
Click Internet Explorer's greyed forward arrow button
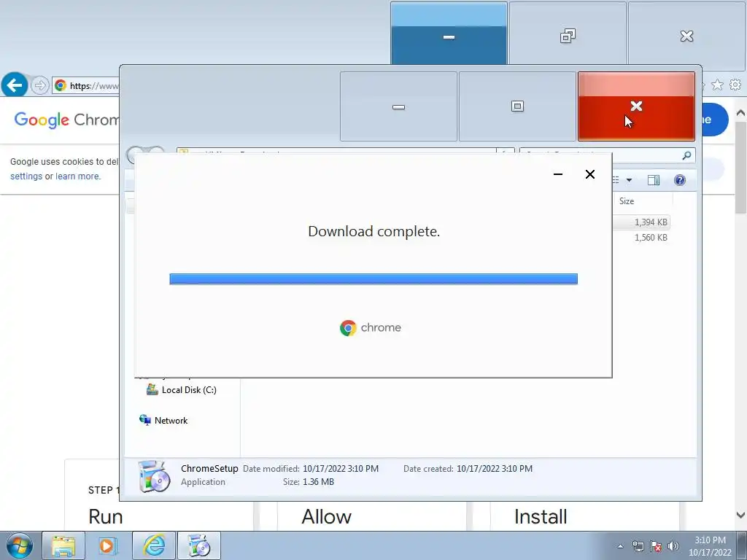pos(40,86)
